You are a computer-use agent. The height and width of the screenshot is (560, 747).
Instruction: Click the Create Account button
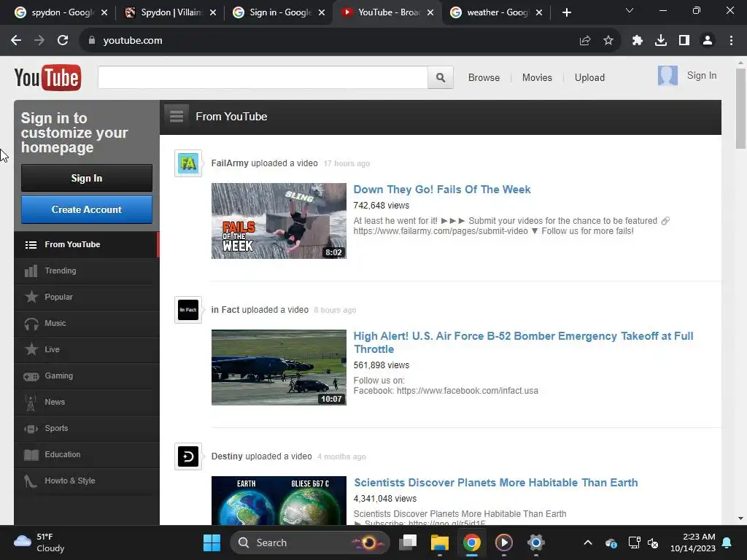click(87, 209)
